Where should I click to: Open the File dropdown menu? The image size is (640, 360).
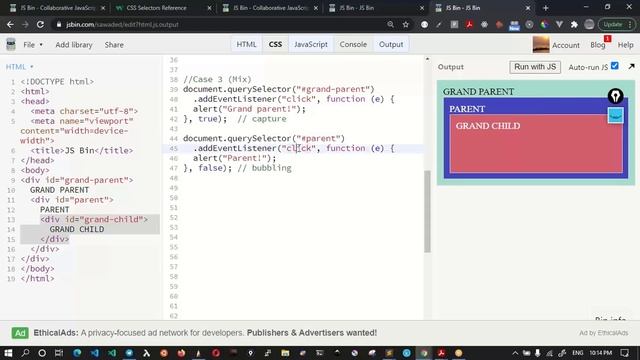tap(33, 45)
